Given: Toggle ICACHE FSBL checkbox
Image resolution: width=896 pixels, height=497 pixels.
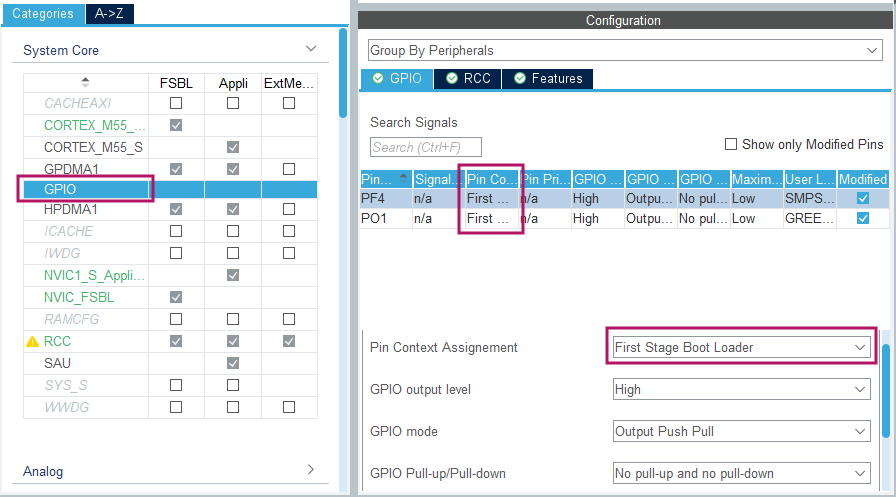Looking at the screenshot, I should pos(176,231).
